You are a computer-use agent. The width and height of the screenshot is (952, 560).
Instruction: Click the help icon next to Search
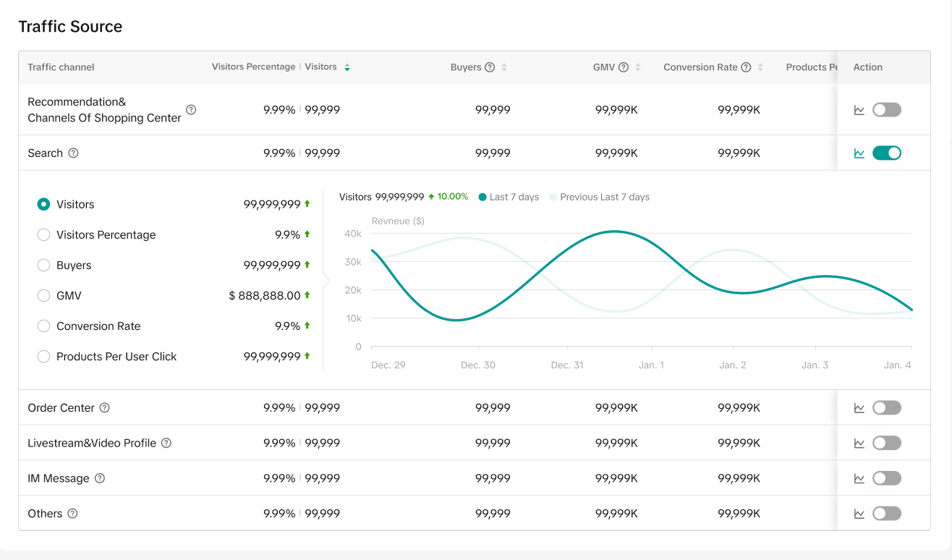tap(73, 153)
